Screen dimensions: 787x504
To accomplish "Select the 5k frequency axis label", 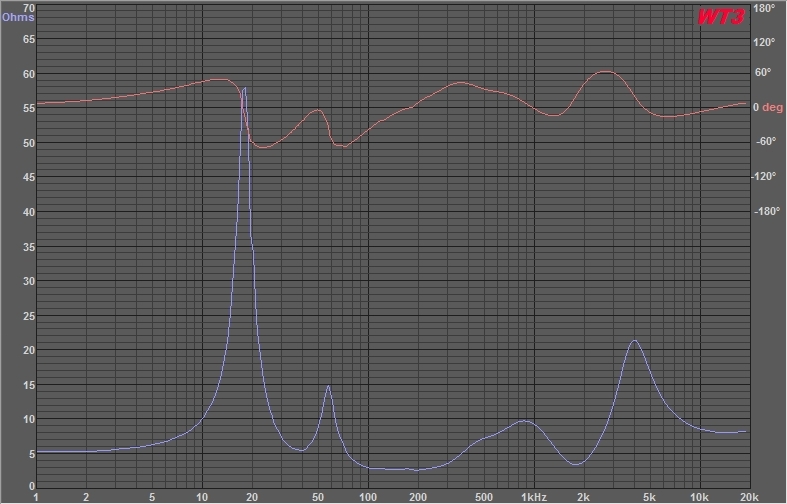I will [x=649, y=497].
